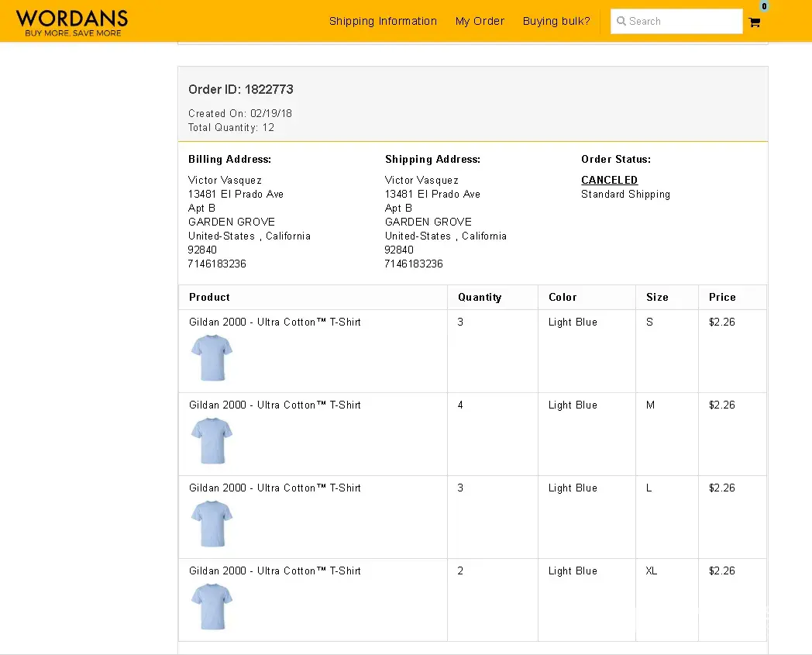This screenshot has width=812, height=655.
Task: Click the Product column header
Action: [x=209, y=297]
